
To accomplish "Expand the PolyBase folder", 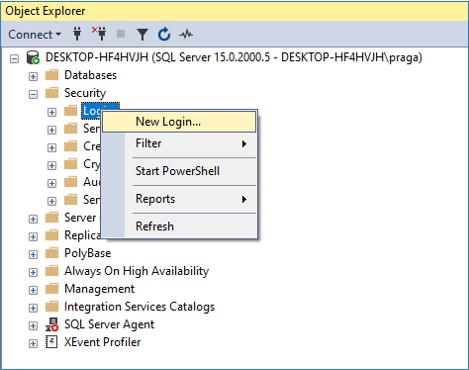I will point(33,255).
